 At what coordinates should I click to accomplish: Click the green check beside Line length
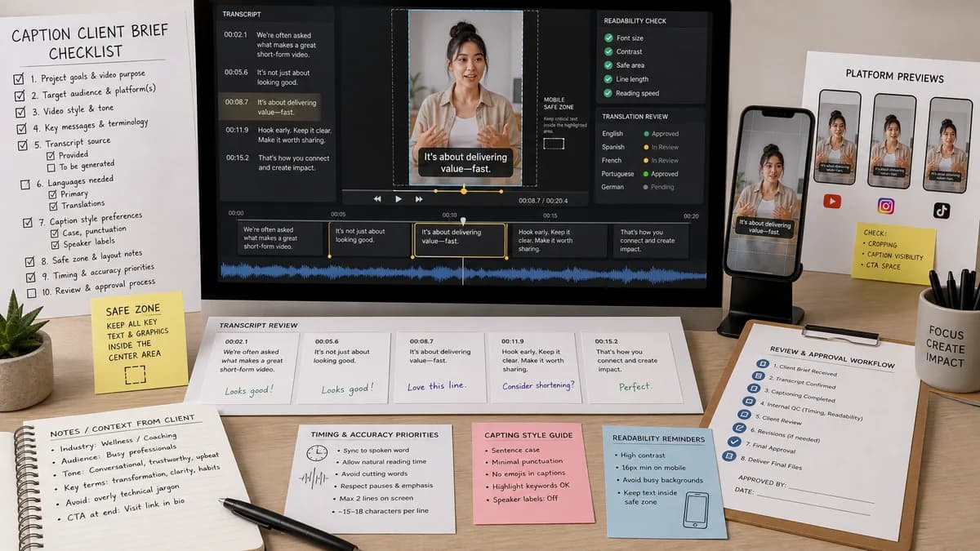pos(608,79)
